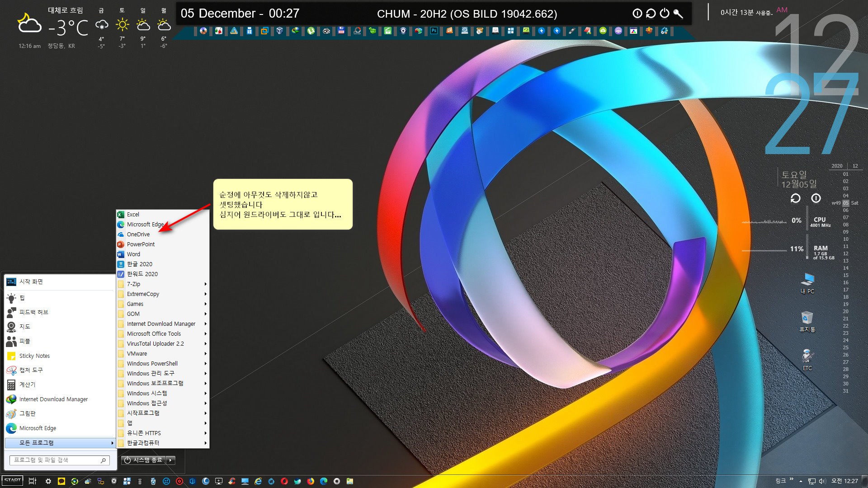Expand the GOM folder

point(163,314)
